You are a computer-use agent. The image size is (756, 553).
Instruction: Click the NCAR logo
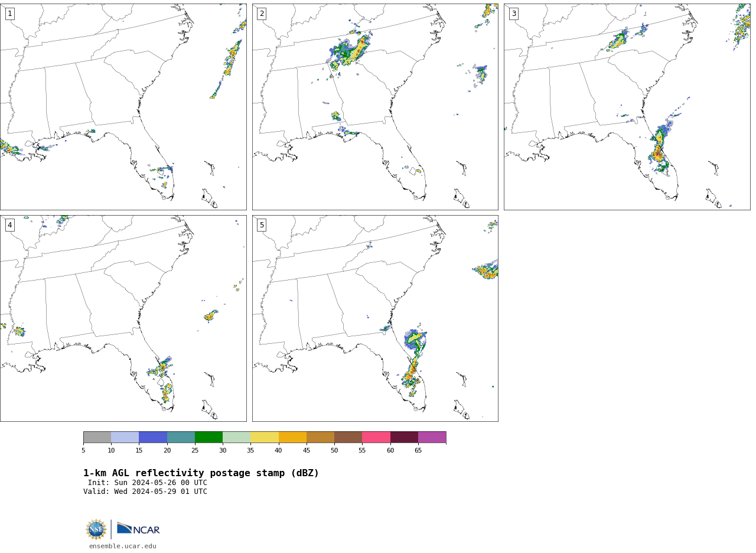138,528
